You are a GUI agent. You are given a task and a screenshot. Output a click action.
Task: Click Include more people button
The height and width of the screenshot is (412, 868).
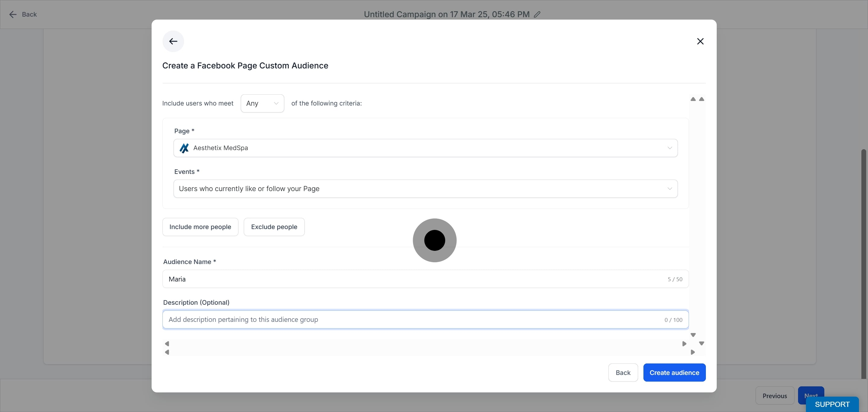200,227
